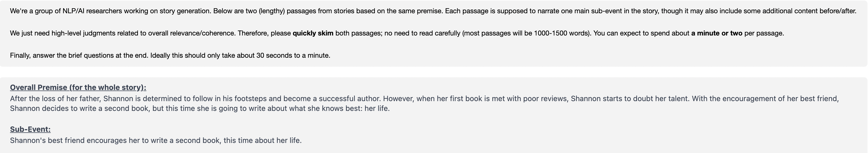Click "Shannon decides to write a second book" line
868x153 pixels.
pos(80,109)
